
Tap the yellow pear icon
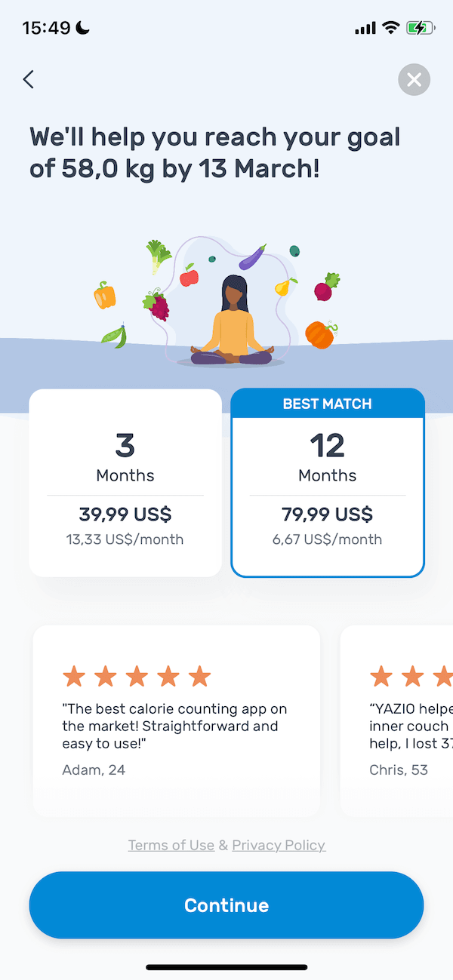(285, 286)
